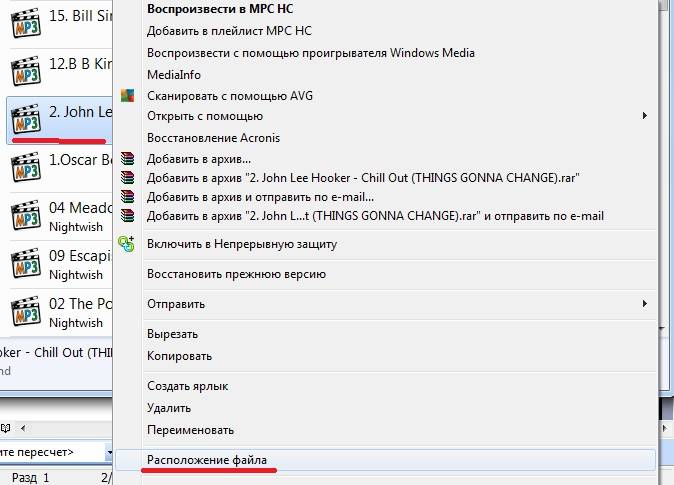674x485 pixels.
Task: Open the 'пересчет' dropdown arrow
Action: (108, 453)
